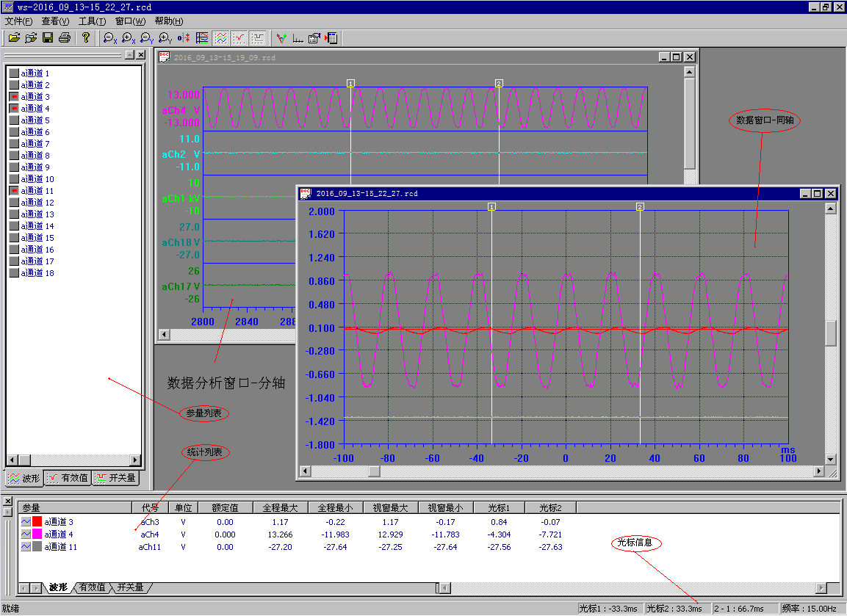Click document icon of 2016_09_13-15_19_09.rcd window

click(165, 57)
